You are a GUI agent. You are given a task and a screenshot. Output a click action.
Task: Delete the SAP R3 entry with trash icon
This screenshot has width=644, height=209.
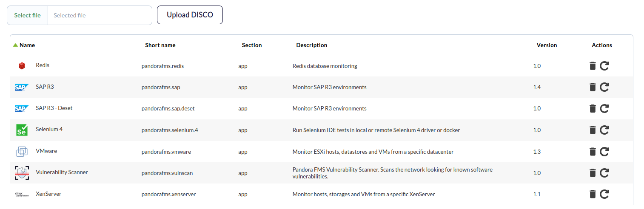[593, 87]
